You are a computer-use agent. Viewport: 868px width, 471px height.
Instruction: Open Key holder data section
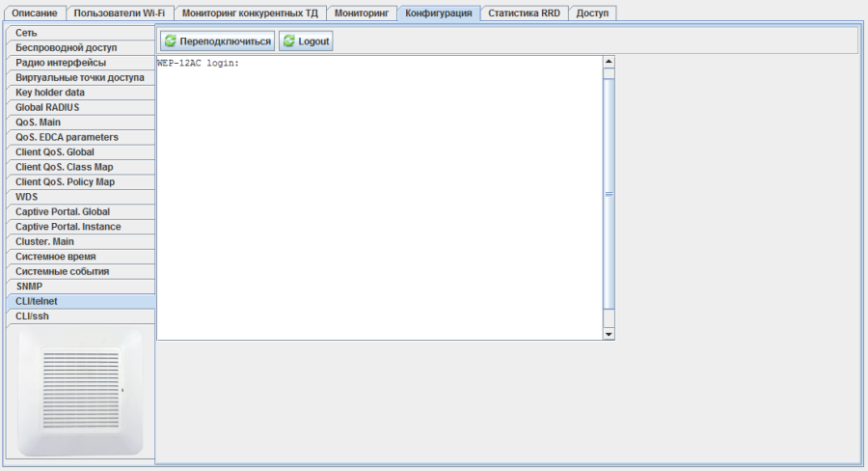(x=81, y=93)
